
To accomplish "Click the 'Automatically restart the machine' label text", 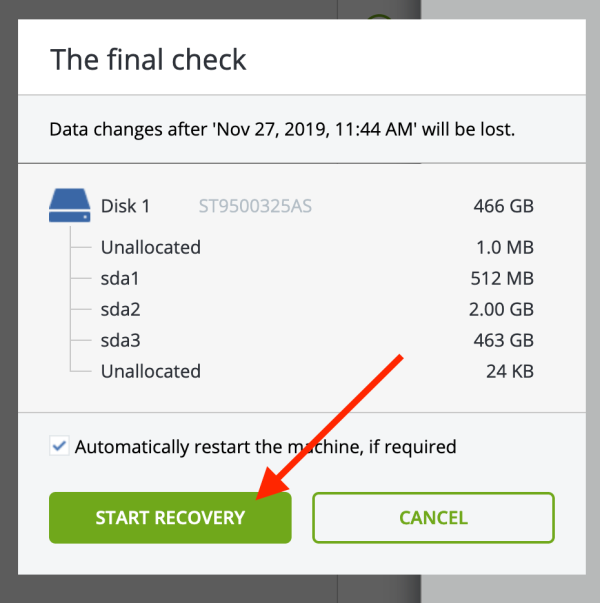I will pyautogui.click(x=265, y=447).
